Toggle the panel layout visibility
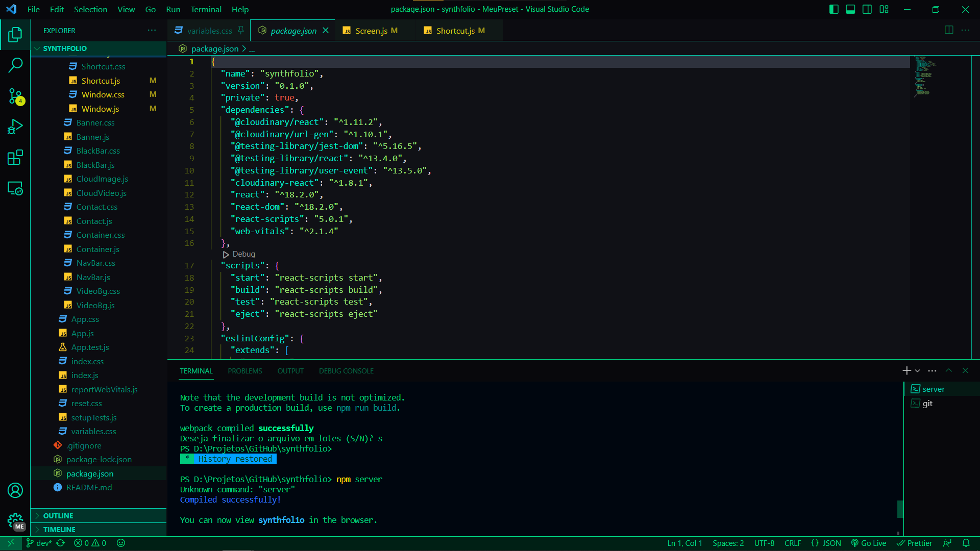 (850, 9)
